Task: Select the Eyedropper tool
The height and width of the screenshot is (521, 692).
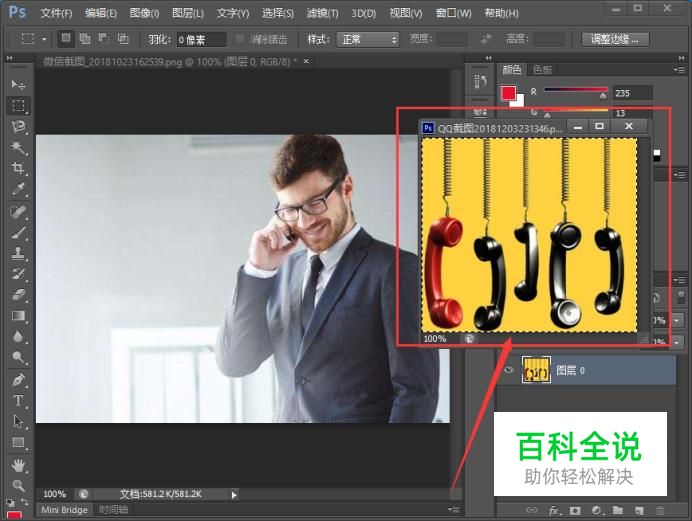Action: [x=18, y=189]
